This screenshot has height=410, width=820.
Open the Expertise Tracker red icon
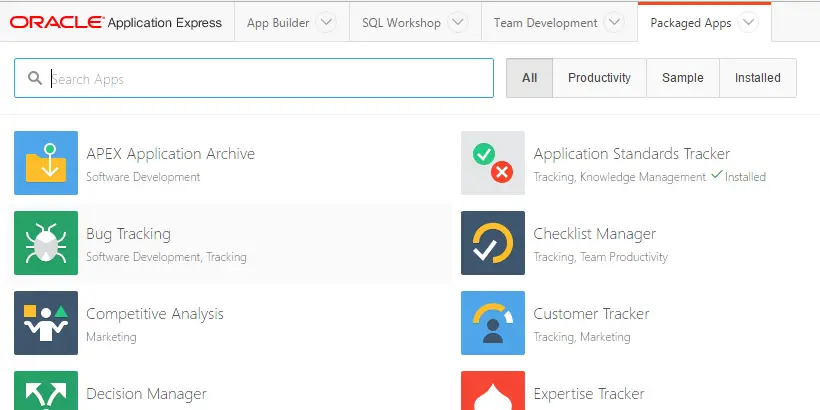point(493,390)
